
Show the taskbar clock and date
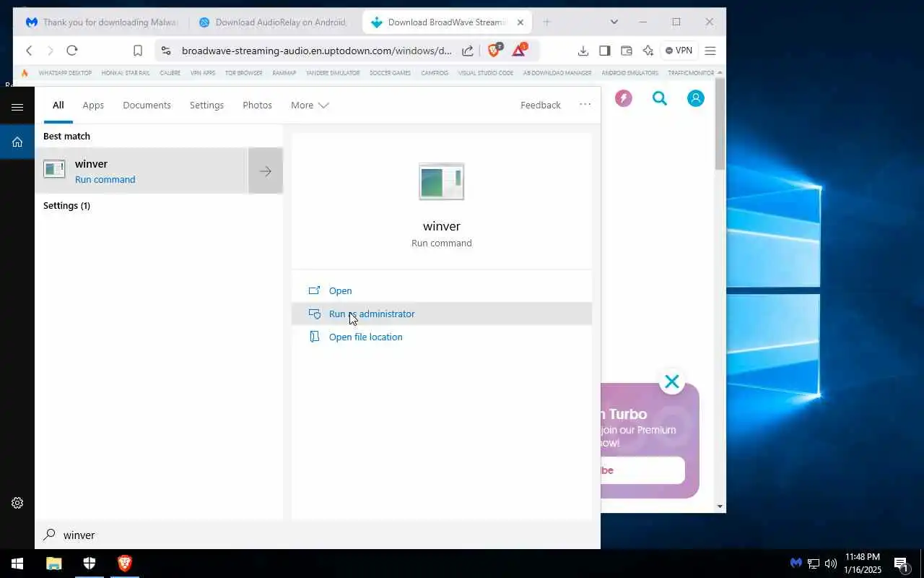click(862, 564)
